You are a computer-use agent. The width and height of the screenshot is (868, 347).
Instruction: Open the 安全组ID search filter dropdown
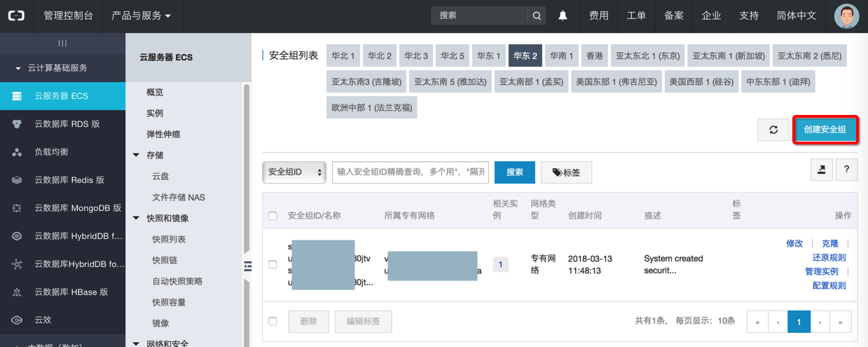click(294, 172)
